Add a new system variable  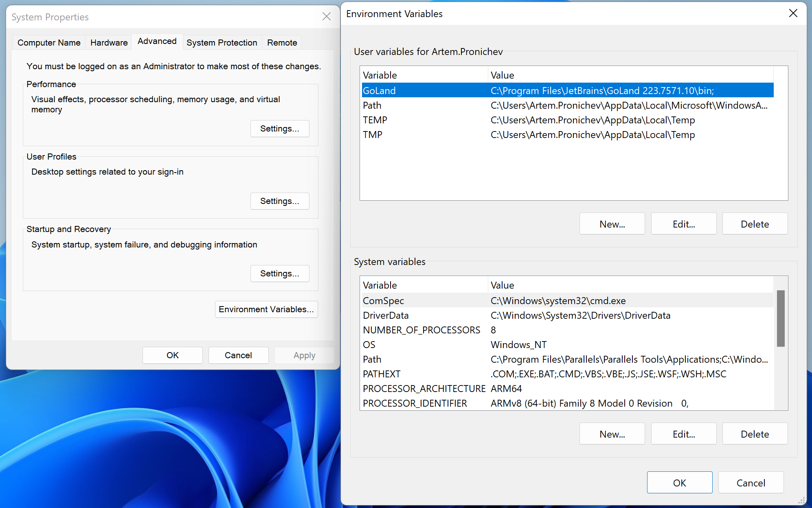(x=612, y=434)
